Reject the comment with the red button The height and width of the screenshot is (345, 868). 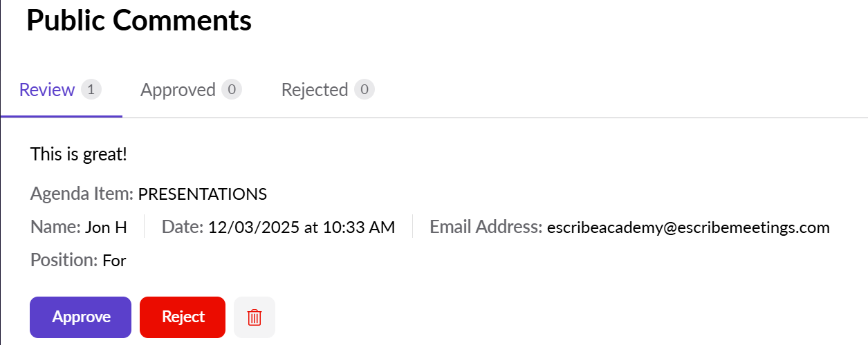coord(183,317)
